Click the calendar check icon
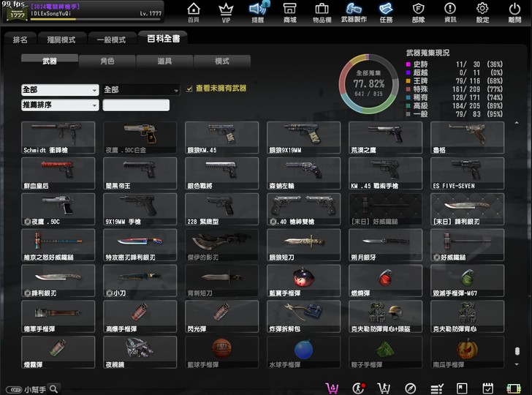Viewport: 532px width, 395px height. click(488, 388)
